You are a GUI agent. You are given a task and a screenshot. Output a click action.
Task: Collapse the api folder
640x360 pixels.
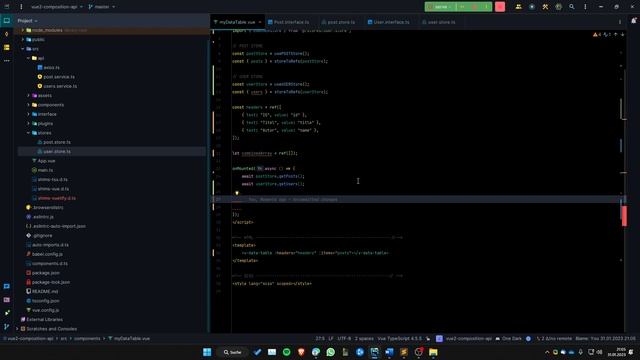[x=29, y=58]
